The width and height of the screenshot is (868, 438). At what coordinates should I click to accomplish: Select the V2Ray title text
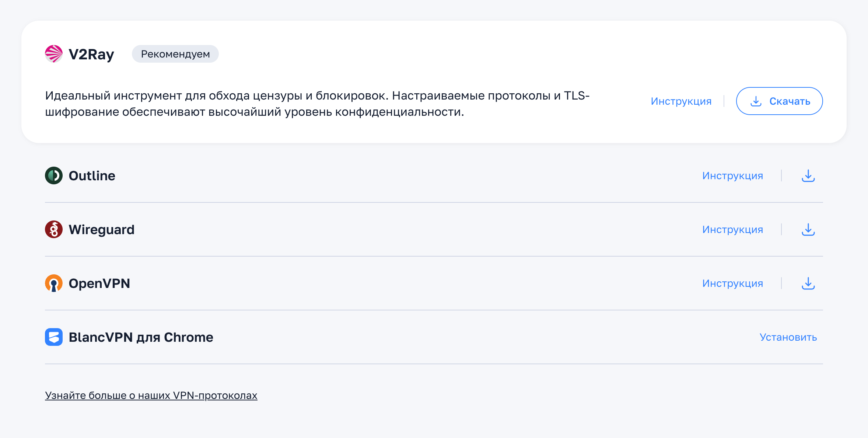(92, 54)
